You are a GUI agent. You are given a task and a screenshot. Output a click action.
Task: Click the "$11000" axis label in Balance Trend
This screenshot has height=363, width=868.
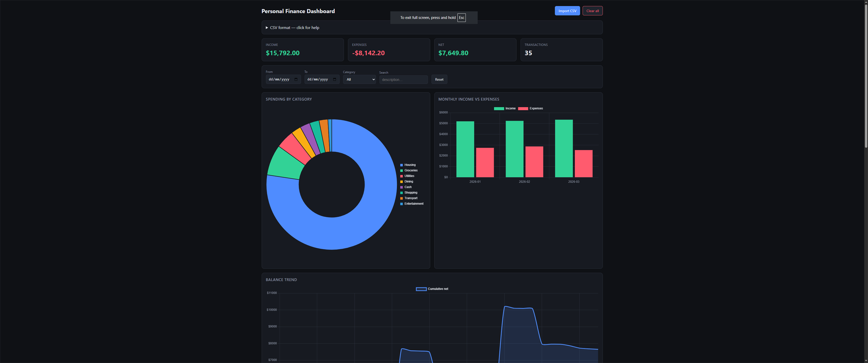click(272, 293)
